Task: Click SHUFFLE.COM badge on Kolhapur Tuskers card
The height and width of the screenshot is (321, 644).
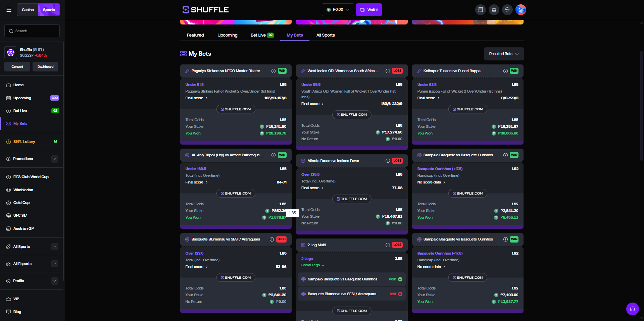Action: pyautogui.click(x=468, y=109)
